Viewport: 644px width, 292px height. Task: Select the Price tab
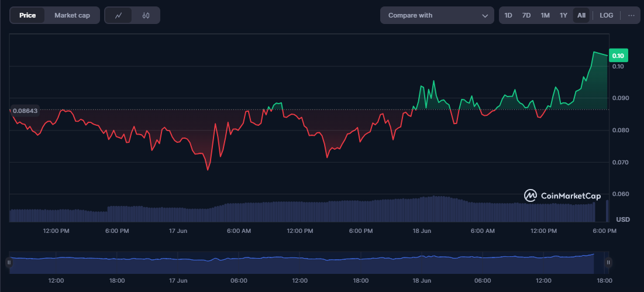point(27,15)
